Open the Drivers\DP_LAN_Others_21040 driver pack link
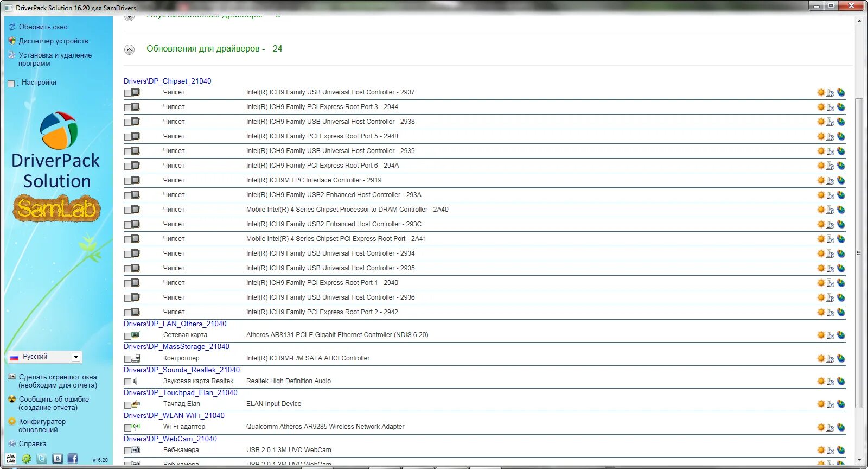The height and width of the screenshot is (469, 868). click(175, 324)
